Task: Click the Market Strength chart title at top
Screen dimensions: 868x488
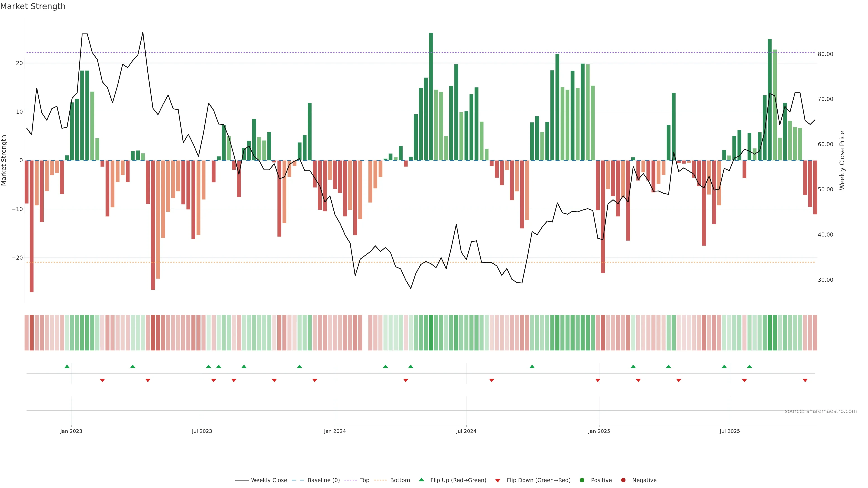Action: point(33,6)
